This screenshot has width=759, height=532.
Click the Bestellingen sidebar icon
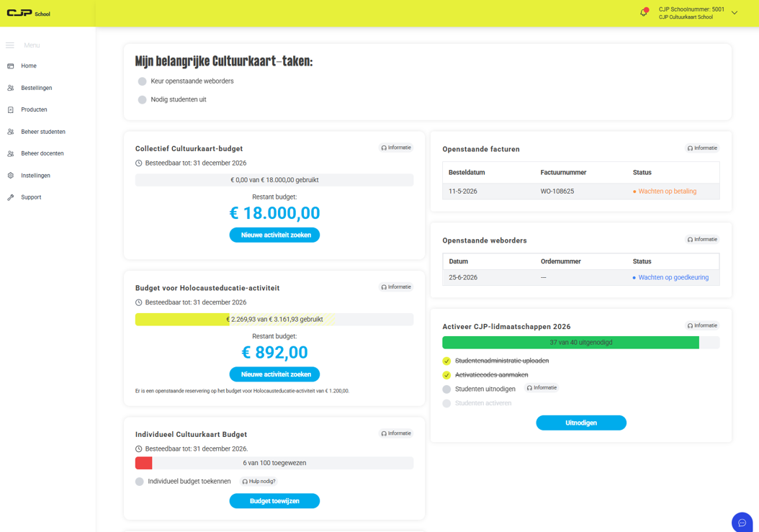click(11, 88)
